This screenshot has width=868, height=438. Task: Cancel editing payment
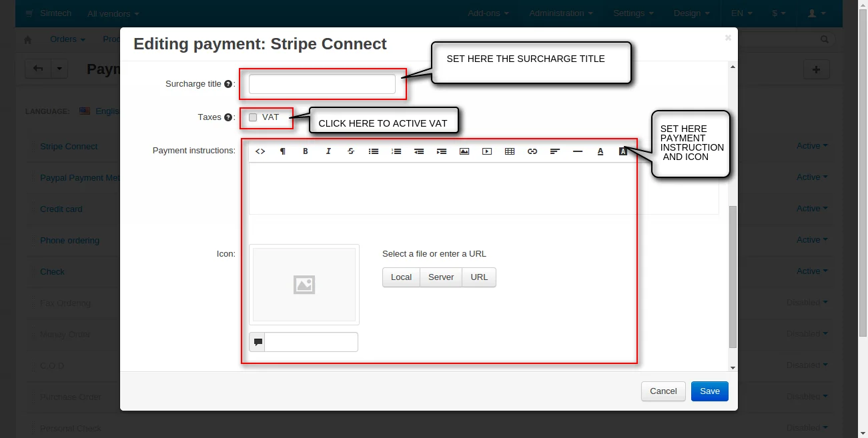(x=663, y=391)
